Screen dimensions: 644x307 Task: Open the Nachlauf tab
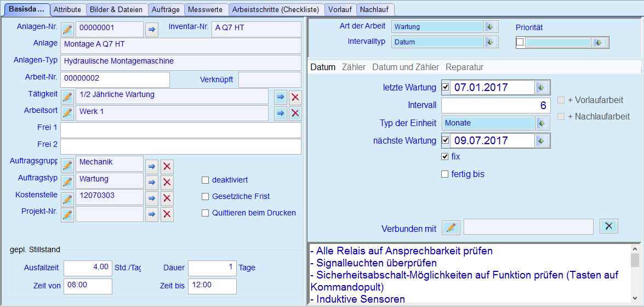point(375,9)
